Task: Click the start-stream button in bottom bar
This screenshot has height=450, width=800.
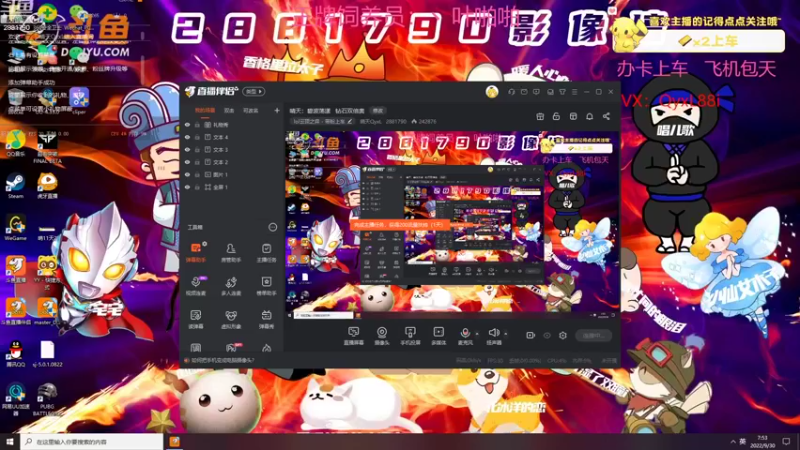Action: click(593, 335)
